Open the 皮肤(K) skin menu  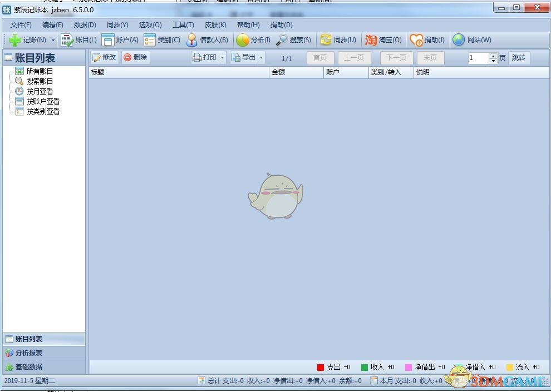[x=215, y=25]
